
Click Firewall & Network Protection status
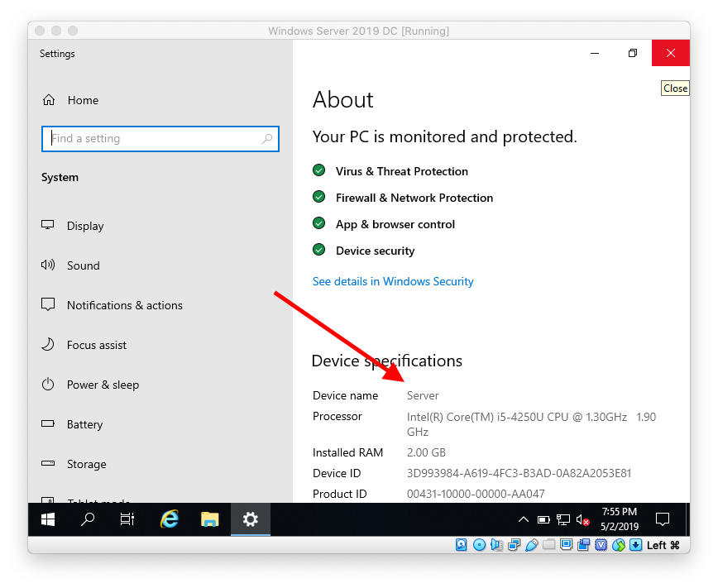coord(414,198)
